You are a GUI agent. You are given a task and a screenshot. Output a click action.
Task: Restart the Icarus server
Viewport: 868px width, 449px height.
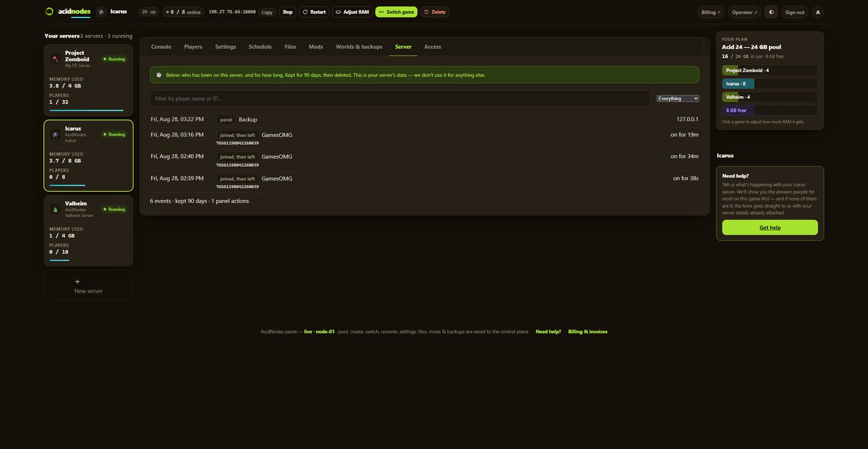click(314, 12)
